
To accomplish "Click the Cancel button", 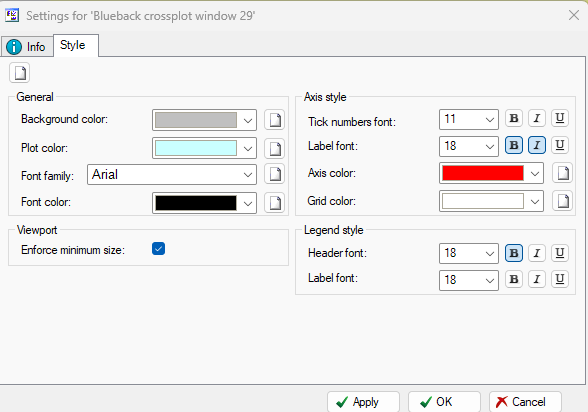I will pos(525,402).
